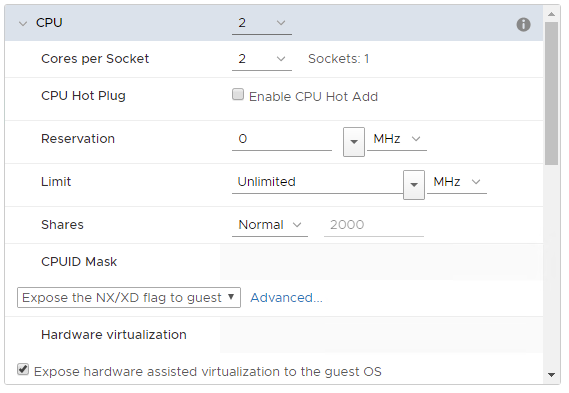The width and height of the screenshot is (569, 393).
Task: Open the Expose NX/XD flag dropdown
Action: coord(129,298)
